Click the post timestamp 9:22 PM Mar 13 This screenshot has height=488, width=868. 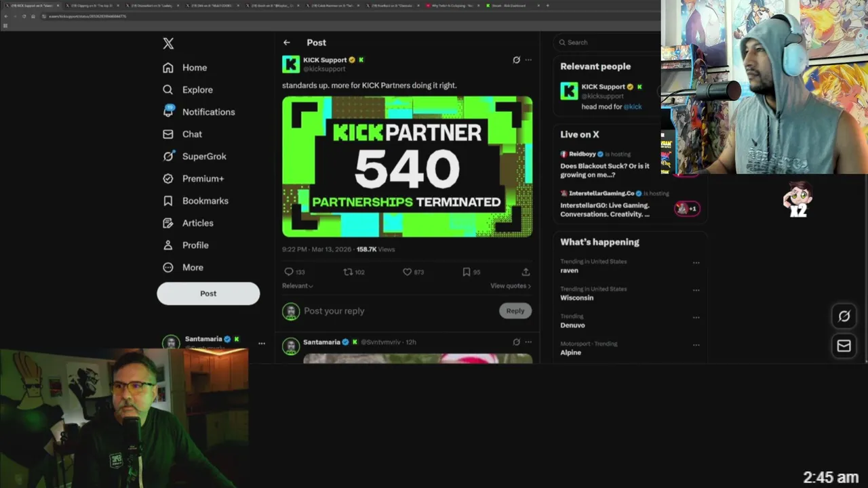[317, 249]
